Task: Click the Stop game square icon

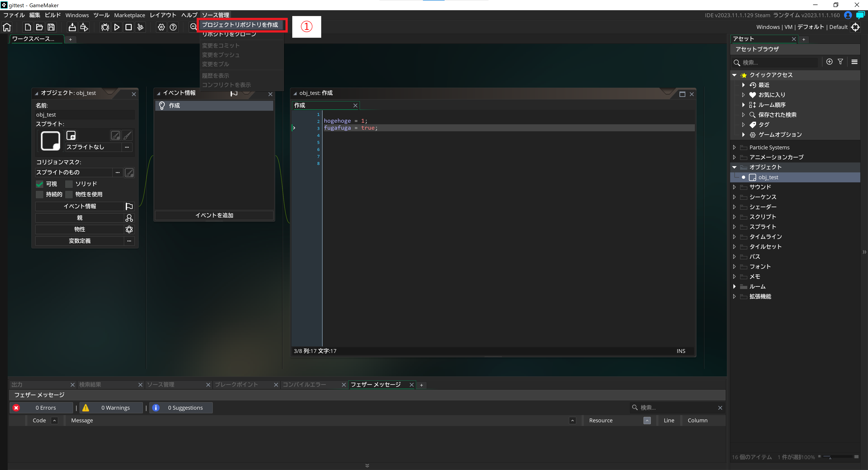Action: coord(128,27)
